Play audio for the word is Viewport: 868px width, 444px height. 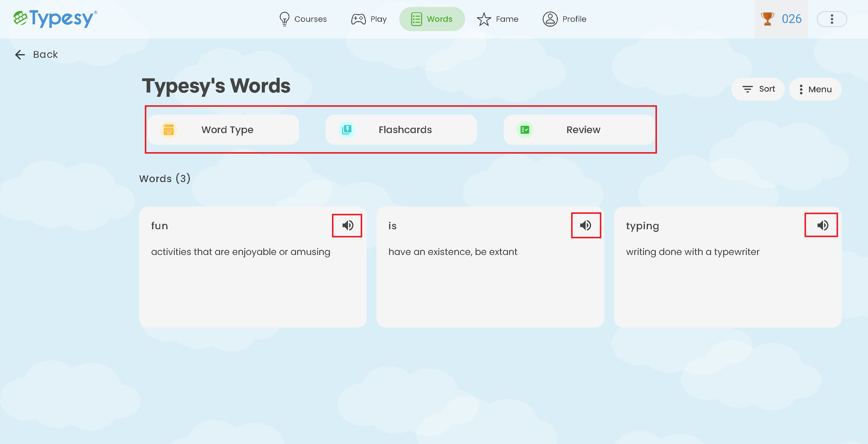(x=586, y=226)
